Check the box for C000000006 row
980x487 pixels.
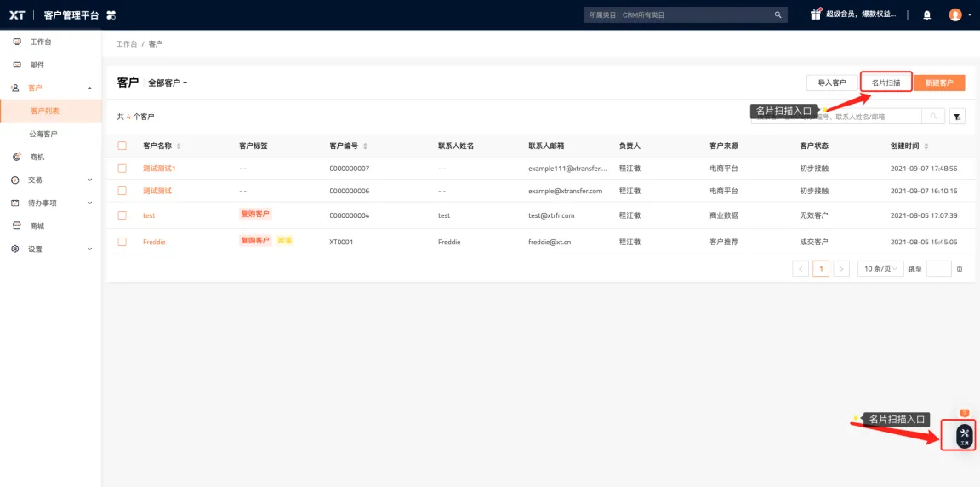122,191
